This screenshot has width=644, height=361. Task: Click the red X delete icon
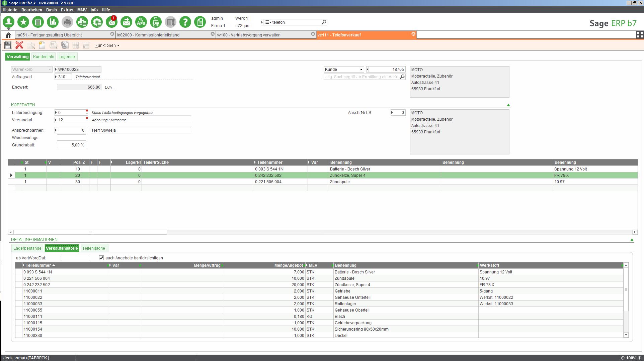(x=19, y=45)
